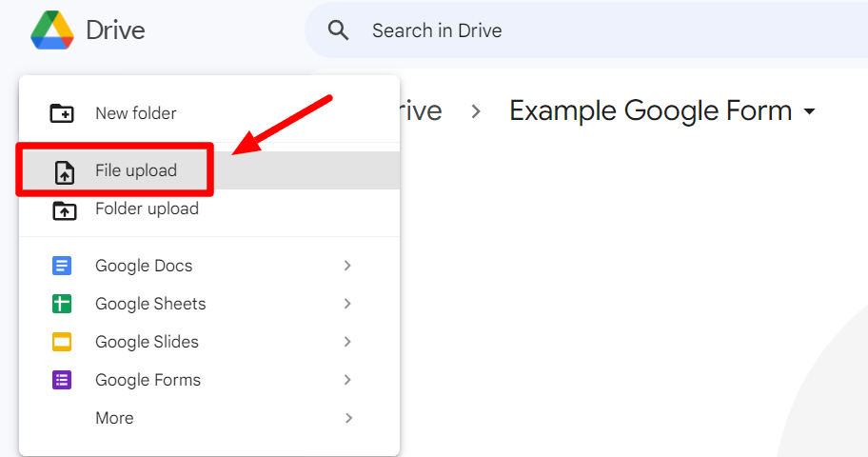Click the green Google Sheets icon
868x457 pixels.
click(x=62, y=304)
